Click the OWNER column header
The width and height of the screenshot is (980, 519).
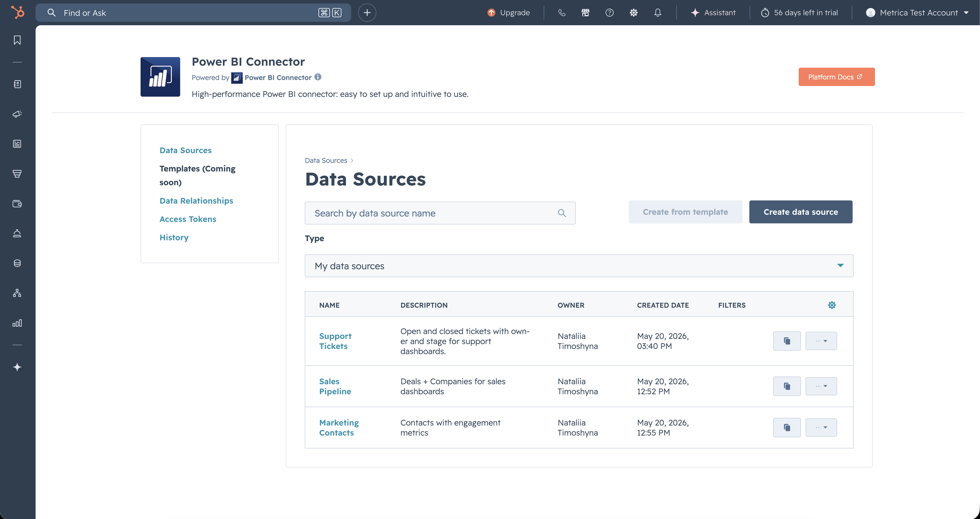571,305
